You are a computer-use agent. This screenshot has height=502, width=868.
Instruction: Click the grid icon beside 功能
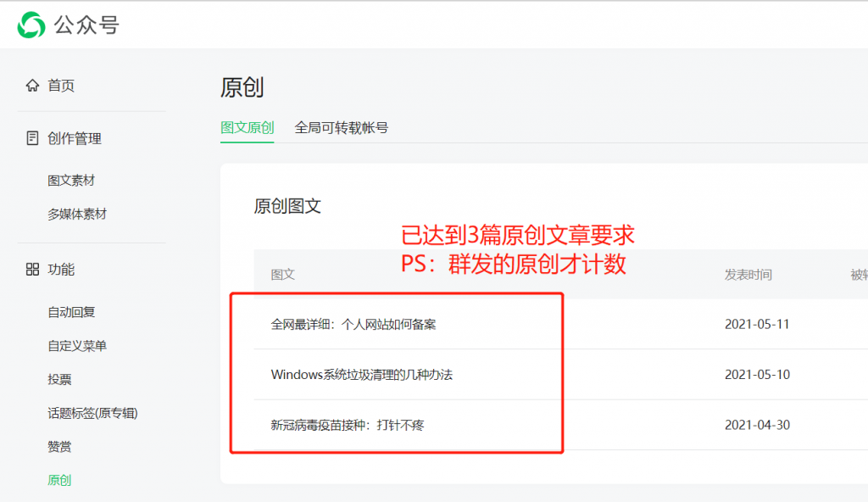coord(33,270)
